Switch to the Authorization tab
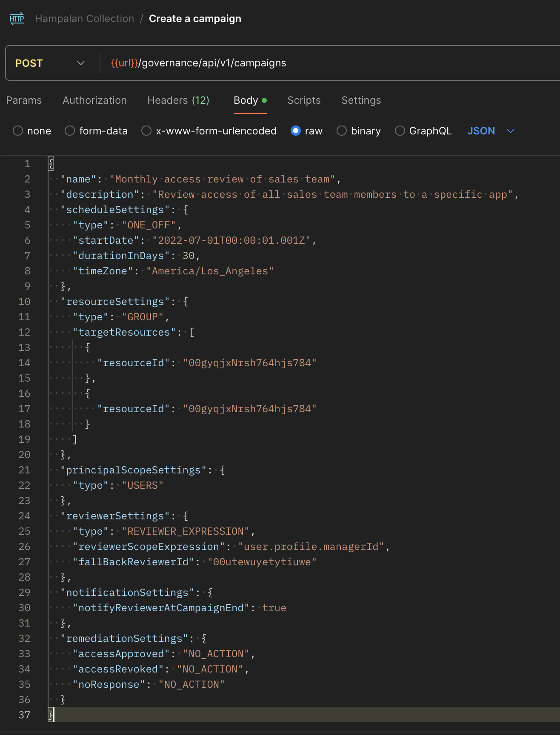The height and width of the screenshot is (735, 560). (x=94, y=100)
